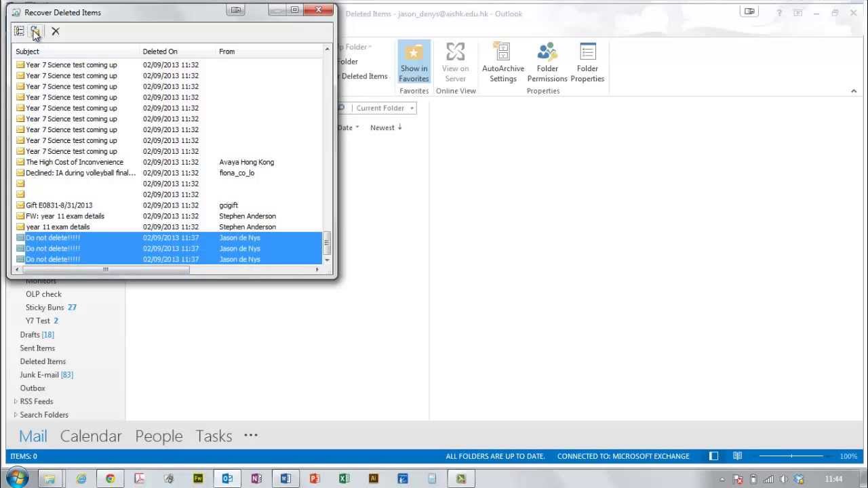Open Windows Explorer from taskbar
868x488 pixels.
pos(50,479)
